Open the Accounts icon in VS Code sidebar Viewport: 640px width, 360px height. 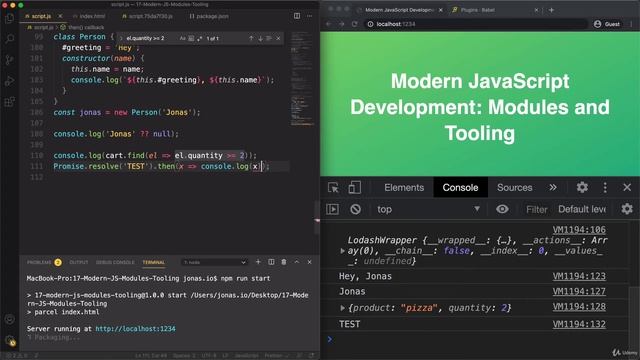tap(9, 319)
